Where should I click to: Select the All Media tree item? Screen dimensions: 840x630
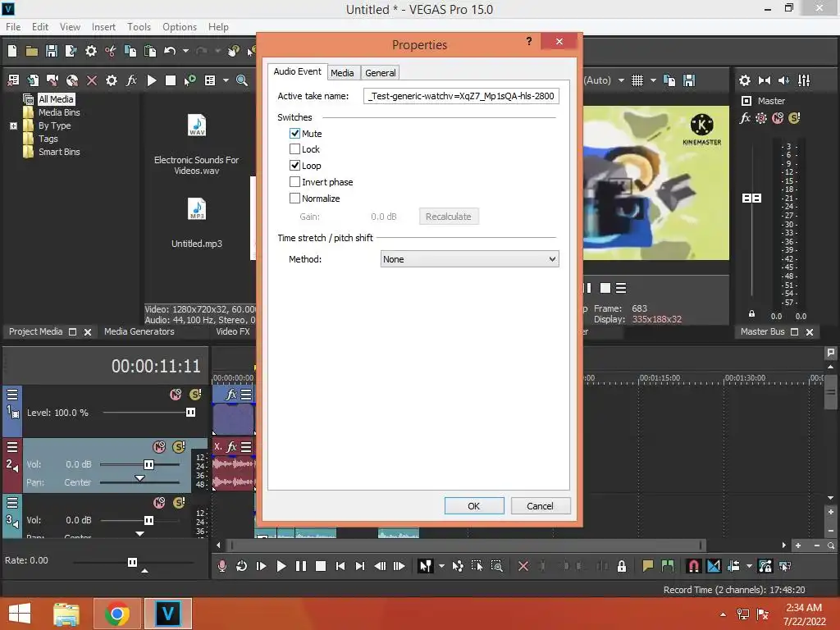(x=56, y=99)
